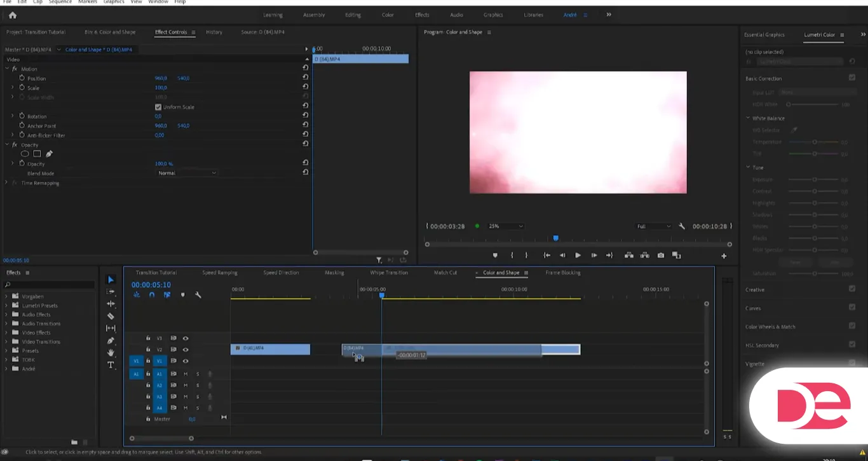The width and height of the screenshot is (868, 461).
Task: Click the free draw bezier pen mask icon
Action: pos(49,154)
